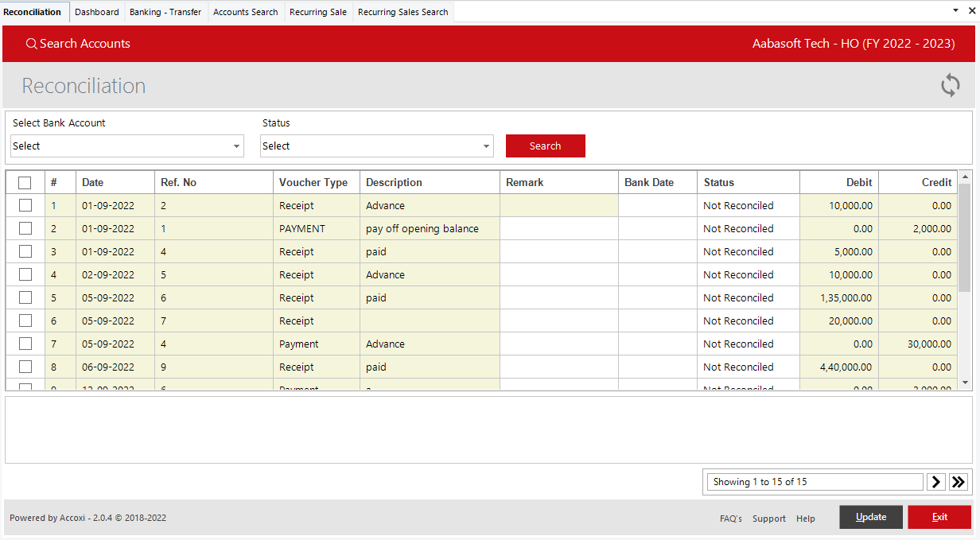Click the Date column header
This screenshot has width=980, height=540.
click(x=115, y=183)
